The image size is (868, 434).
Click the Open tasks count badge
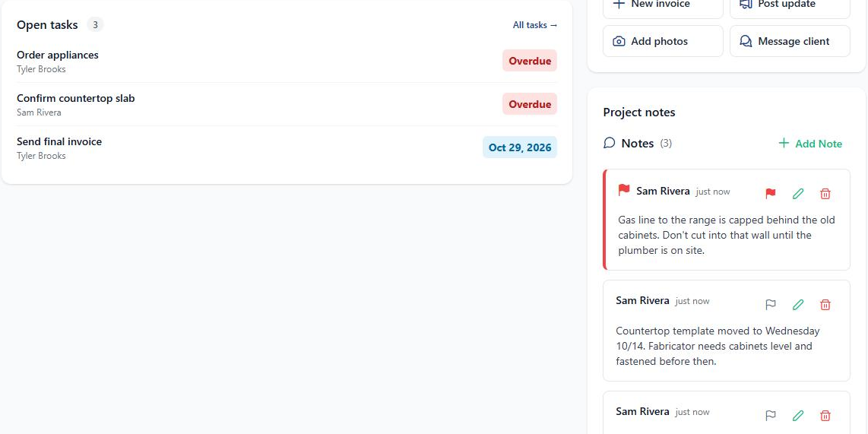coord(95,25)
